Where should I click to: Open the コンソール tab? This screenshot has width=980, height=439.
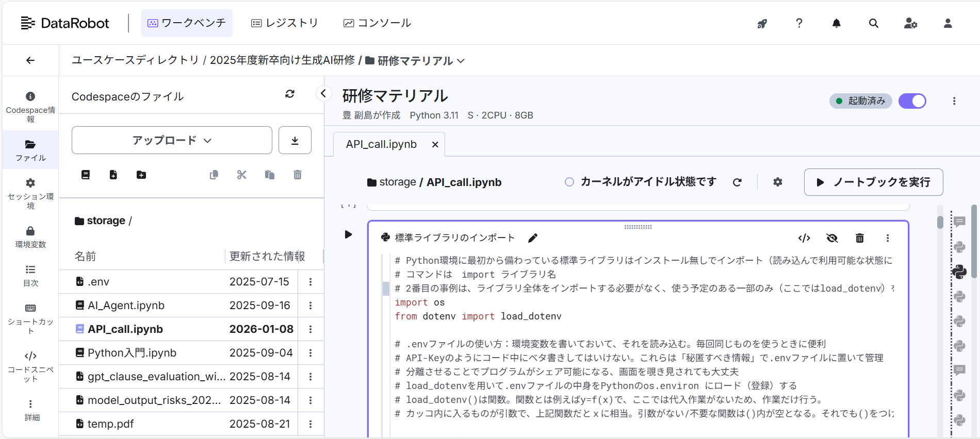tap(378, 23)
